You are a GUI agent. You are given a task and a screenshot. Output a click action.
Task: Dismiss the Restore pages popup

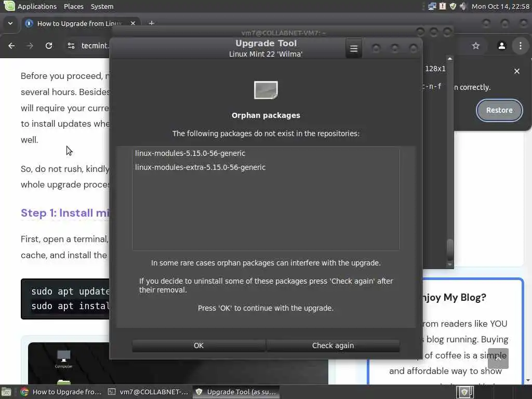point(517,71)
